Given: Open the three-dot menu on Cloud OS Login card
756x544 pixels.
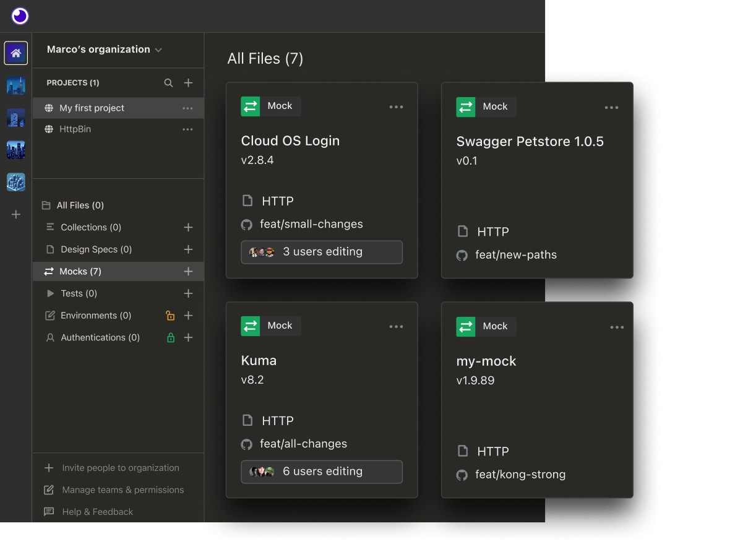Looking at the screenshot, I should click(396, 107).
